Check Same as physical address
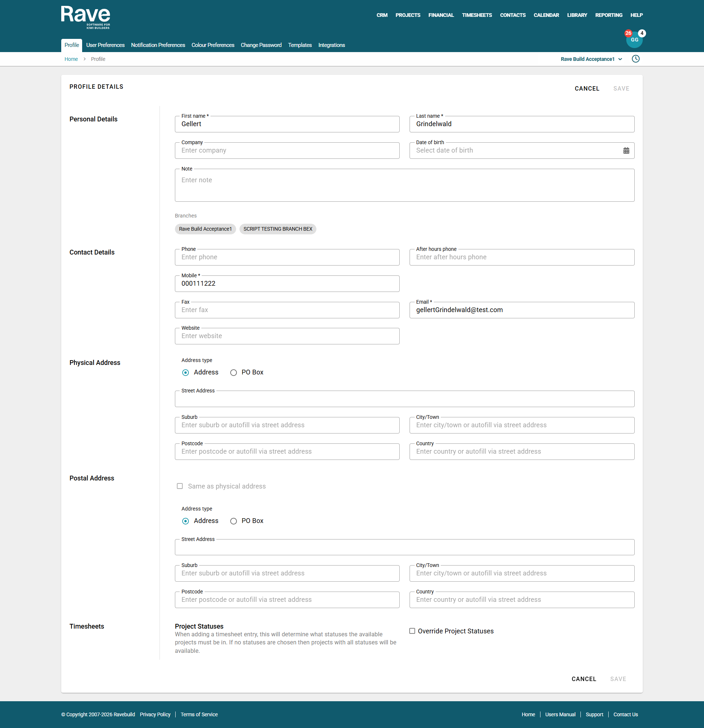 point(180,486)
